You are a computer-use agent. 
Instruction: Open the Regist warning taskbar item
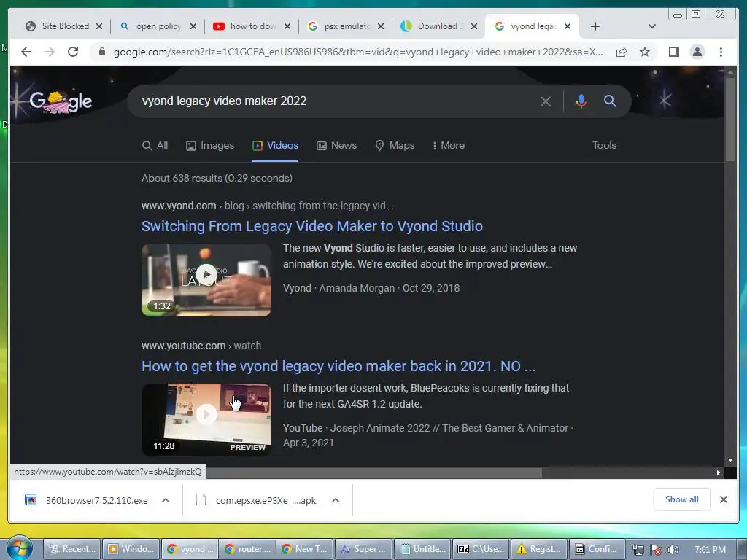(539, 549)
